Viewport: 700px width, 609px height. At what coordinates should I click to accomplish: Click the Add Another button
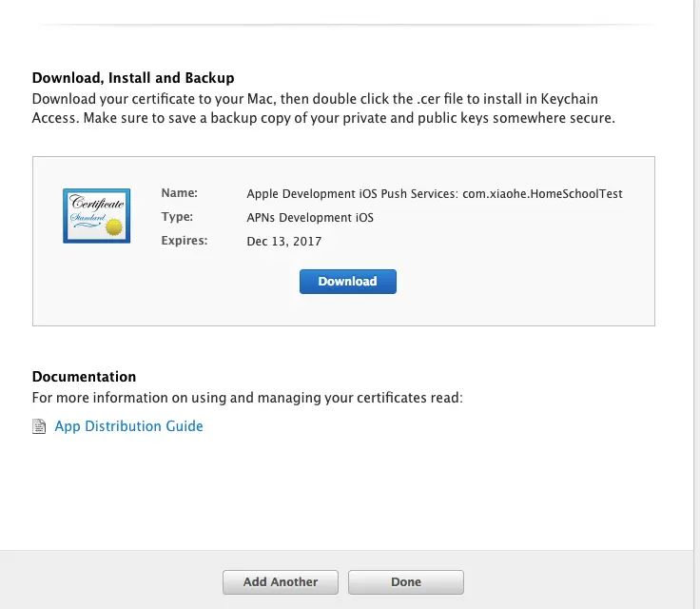pyautogui.click(x=281, y=582)
